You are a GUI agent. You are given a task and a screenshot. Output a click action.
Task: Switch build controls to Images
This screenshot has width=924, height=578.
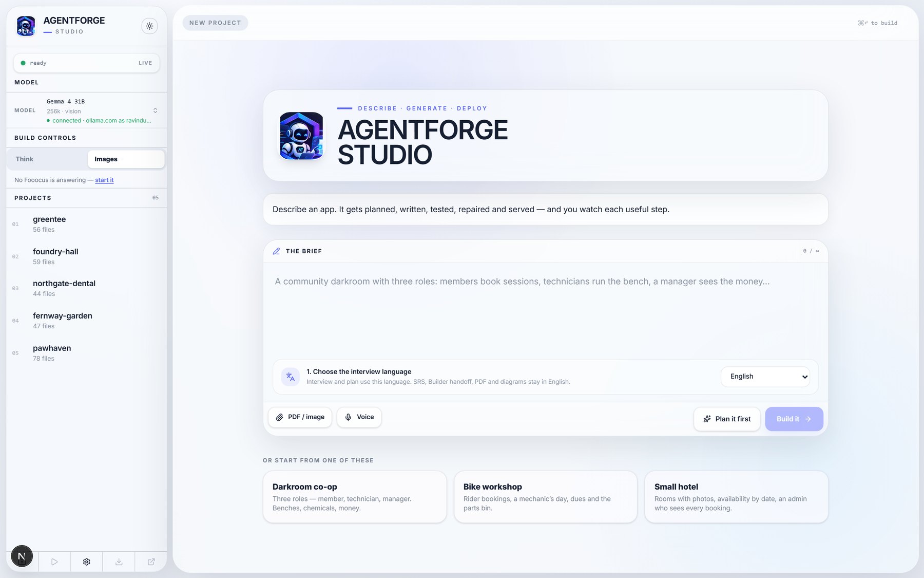click(126, 159)
